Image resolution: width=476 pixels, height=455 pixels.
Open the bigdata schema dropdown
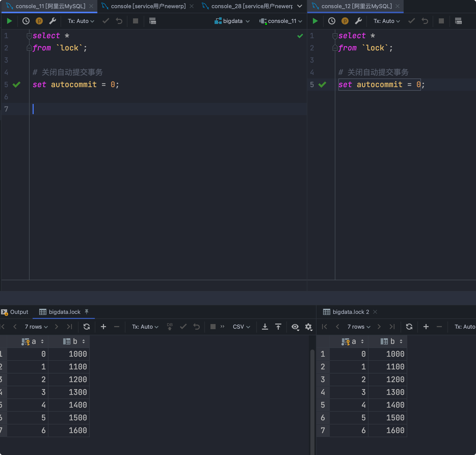click(232, 21)
